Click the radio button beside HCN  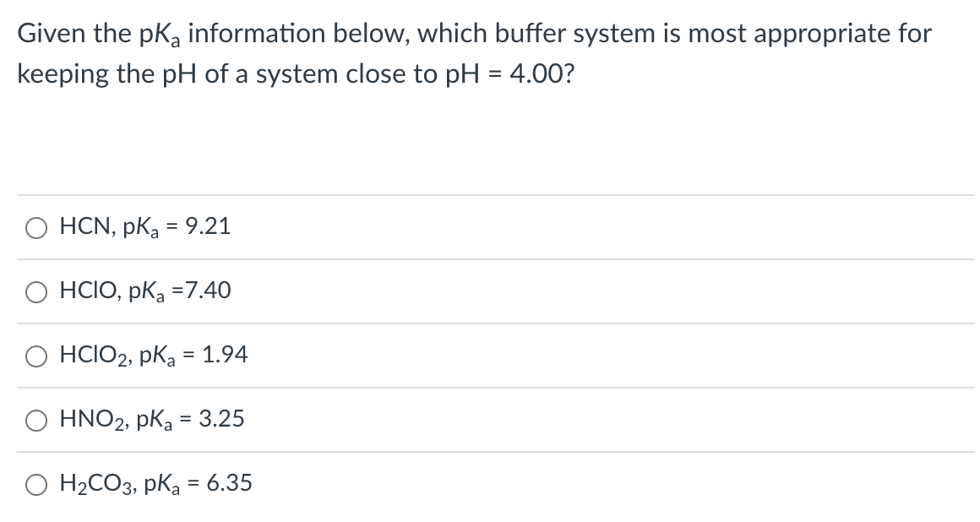(35, 226)
